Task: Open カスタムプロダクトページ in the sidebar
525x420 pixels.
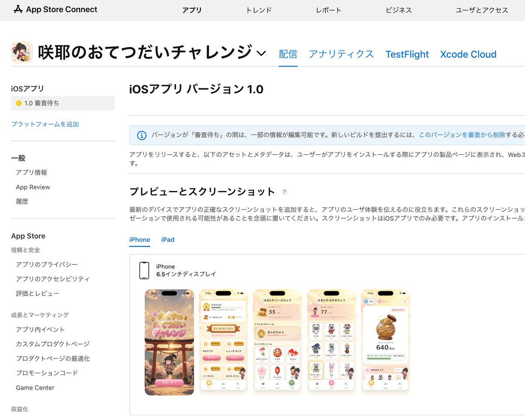Action: point(52,344)
